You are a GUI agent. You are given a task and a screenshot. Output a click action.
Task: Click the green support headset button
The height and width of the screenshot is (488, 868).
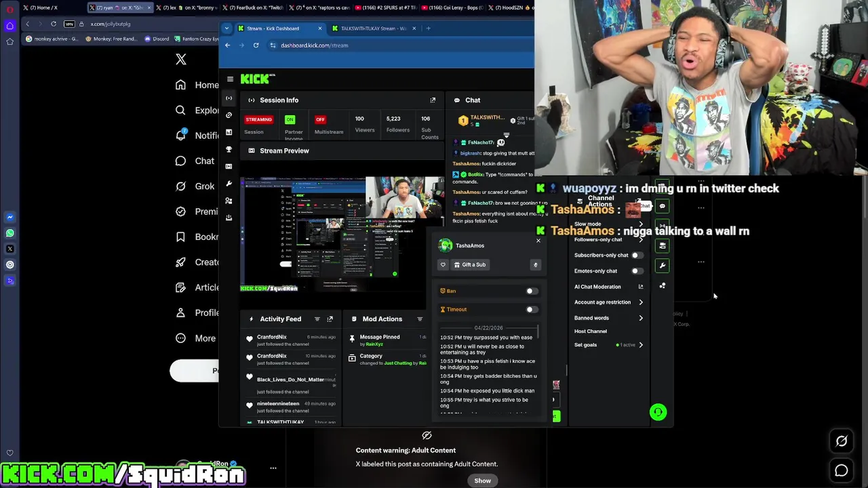pos(658,412)
